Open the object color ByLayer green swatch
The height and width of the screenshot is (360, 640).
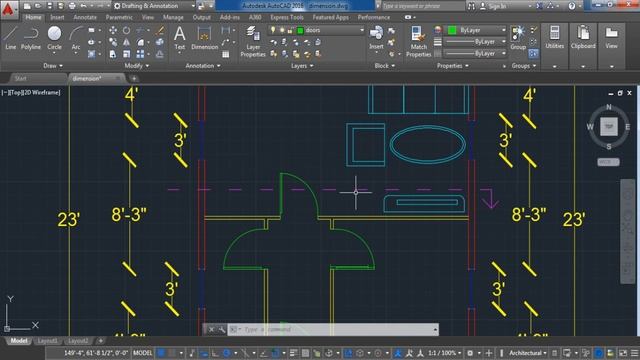452,30
